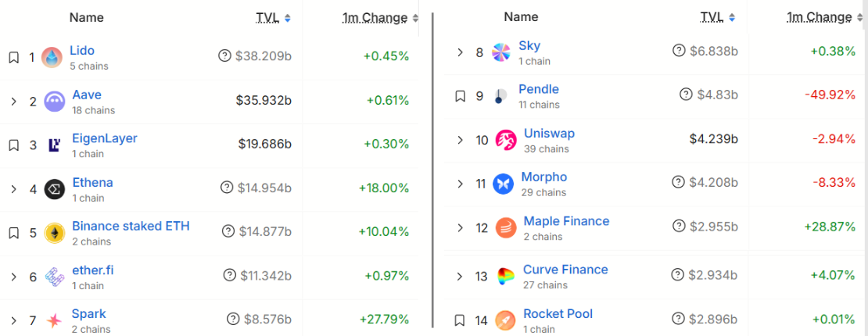
Task: Click the question mark beside Lido TVL
Action: [225, 55]
